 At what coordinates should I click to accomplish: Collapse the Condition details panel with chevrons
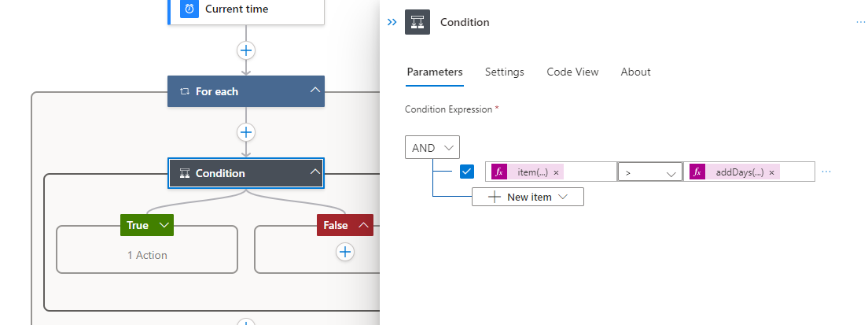coord(392,22)
